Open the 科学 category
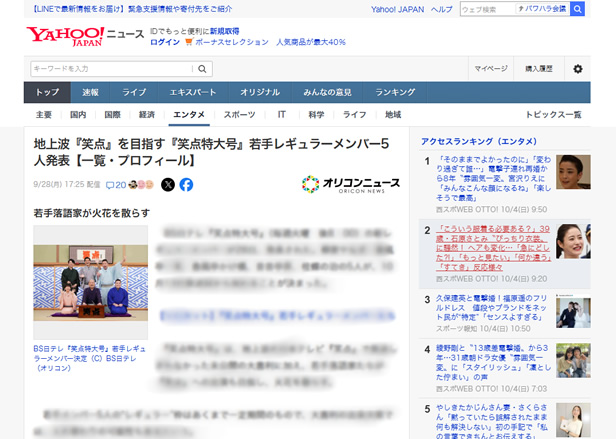616x439 pixels. [x=316, y=115]
